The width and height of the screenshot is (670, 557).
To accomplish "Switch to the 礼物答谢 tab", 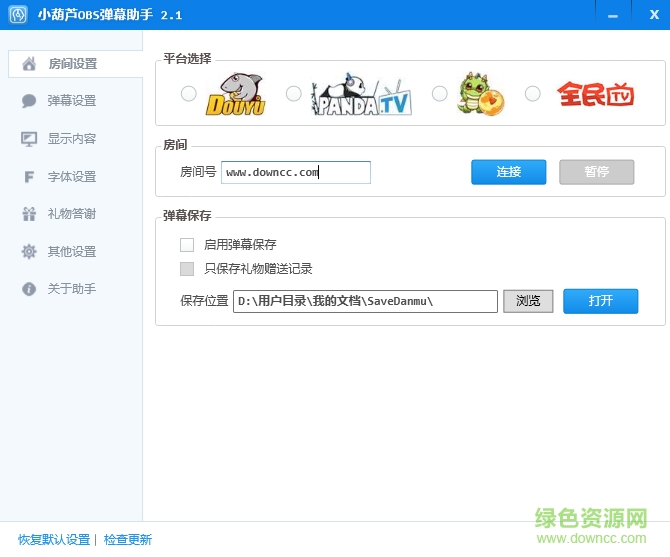I will 72,214.
